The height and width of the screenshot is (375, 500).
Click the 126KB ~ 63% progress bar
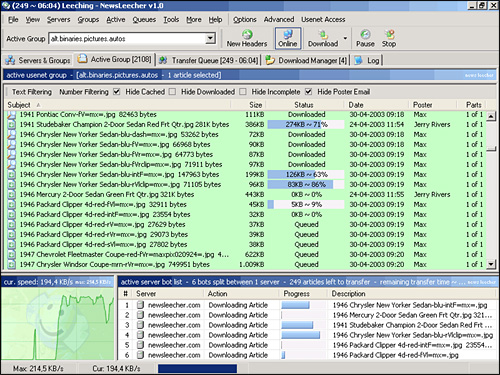click(306, 175)
